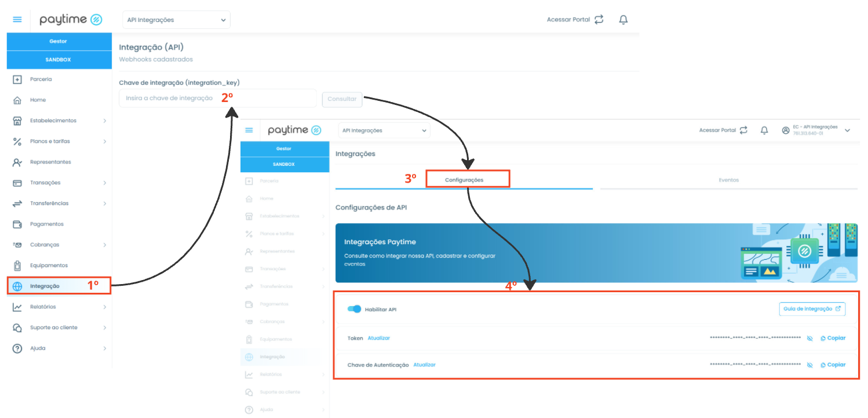Open Ajuda in the Integração (API) window sidebar
Viewport: 868px width, 418px height.
pos(59,348)
